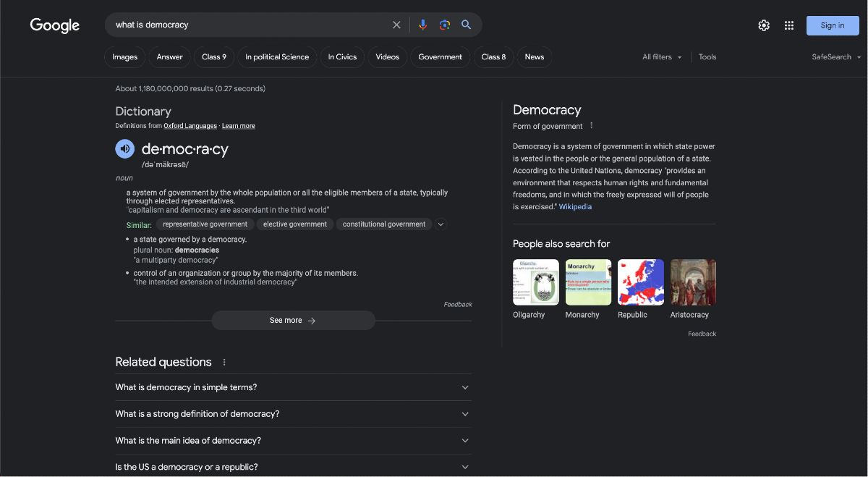Start a voice search with the microphone
The height and width of the screenshot is (477, 868).
[423, 25]
